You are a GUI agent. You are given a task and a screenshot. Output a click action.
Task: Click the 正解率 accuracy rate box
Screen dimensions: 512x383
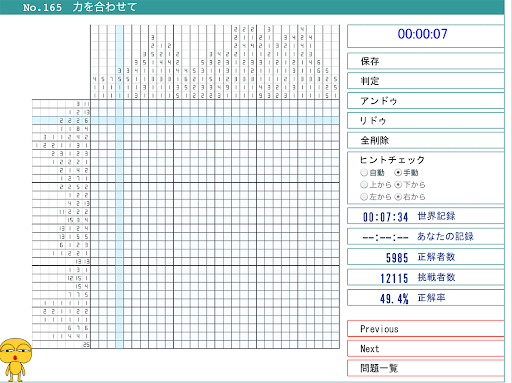[x=426, y=298]
